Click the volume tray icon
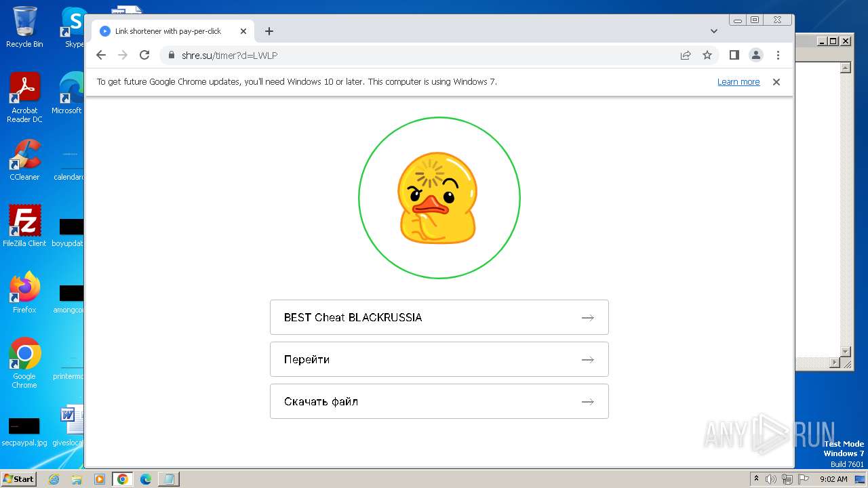Image resolution: width=868 pixels, height=488 pixels. click(771, 479)
